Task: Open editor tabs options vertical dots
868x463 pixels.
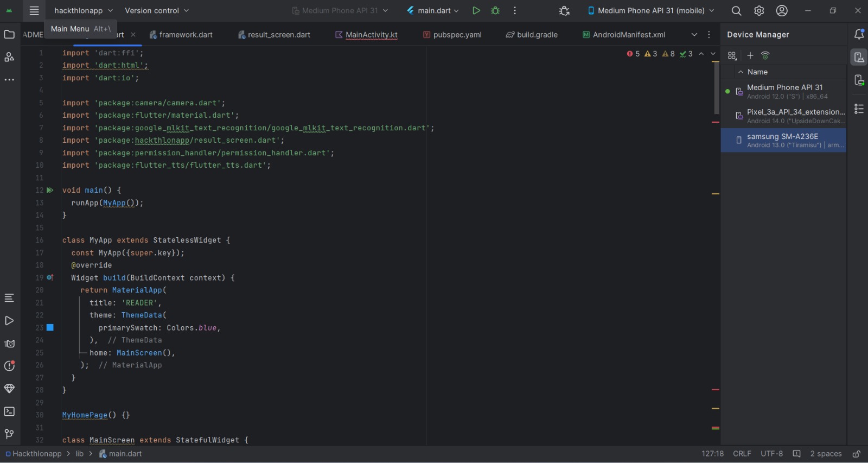Action: click(x=709, y=34)
